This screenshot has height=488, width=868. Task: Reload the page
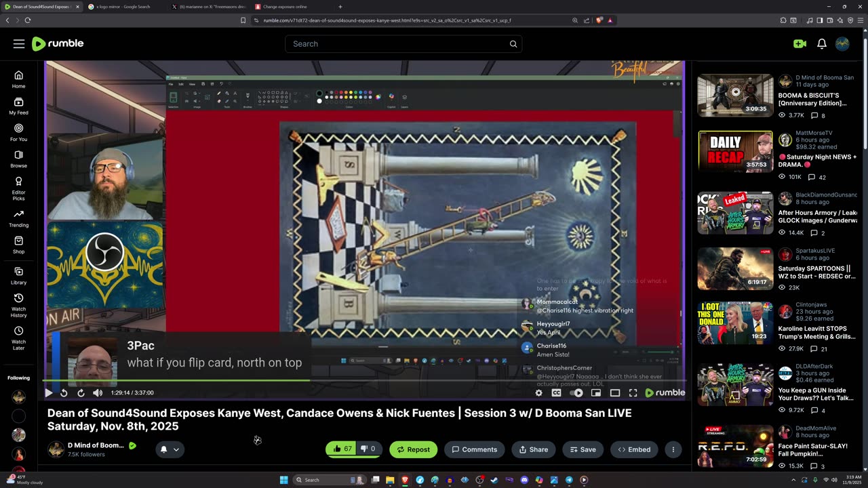(28, 20)
